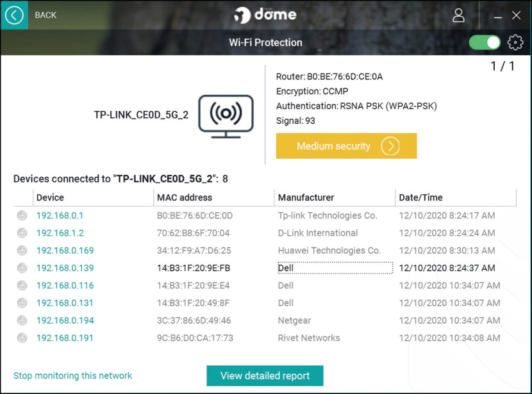532x394 pixels.
Task: Select the Netgear device 192.168.0.194
Action: (x=65, y=320)
